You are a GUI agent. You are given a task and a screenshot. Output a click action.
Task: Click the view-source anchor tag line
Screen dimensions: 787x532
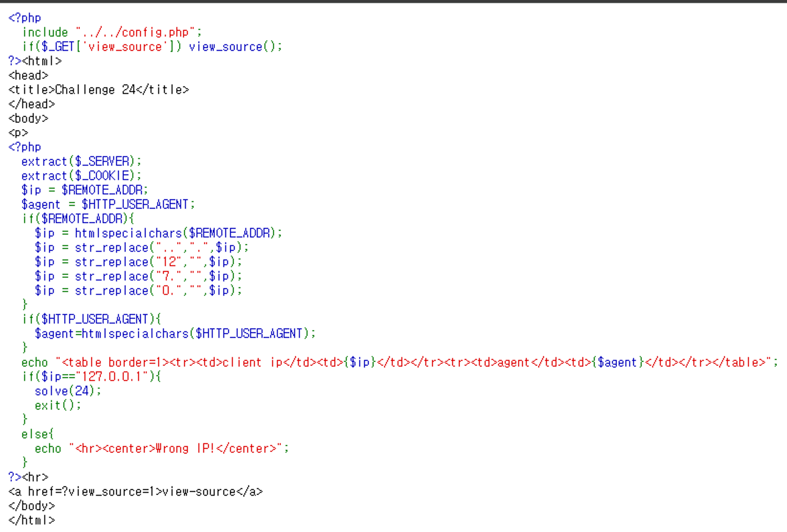pyautogui.click(x=135, y=492)
